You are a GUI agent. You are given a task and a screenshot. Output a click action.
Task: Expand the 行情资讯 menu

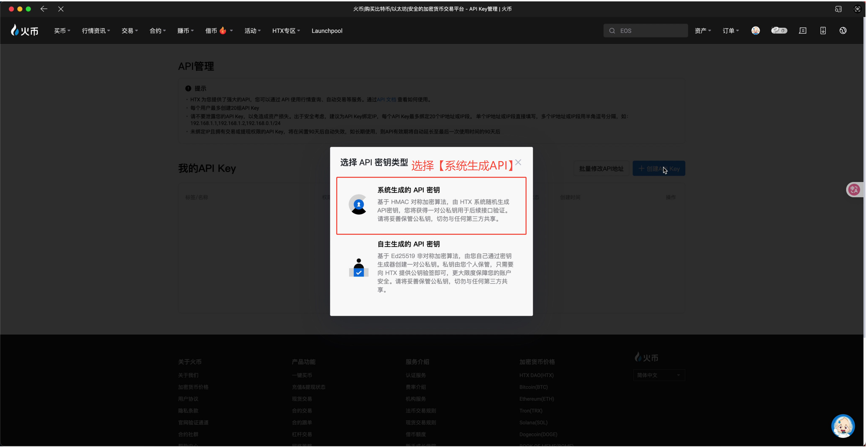click(96, 31)
